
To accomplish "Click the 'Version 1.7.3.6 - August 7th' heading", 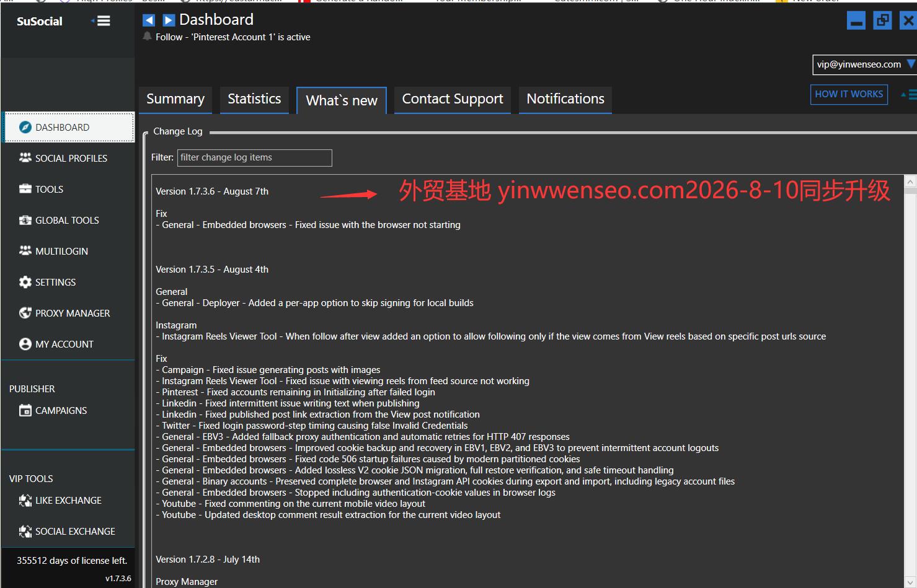I will pyautogui.click(x=212, y=191).
